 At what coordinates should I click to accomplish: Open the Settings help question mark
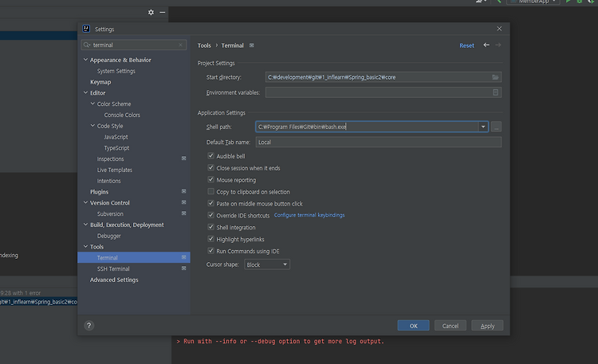pyautogui.click(x=89, y=326)
